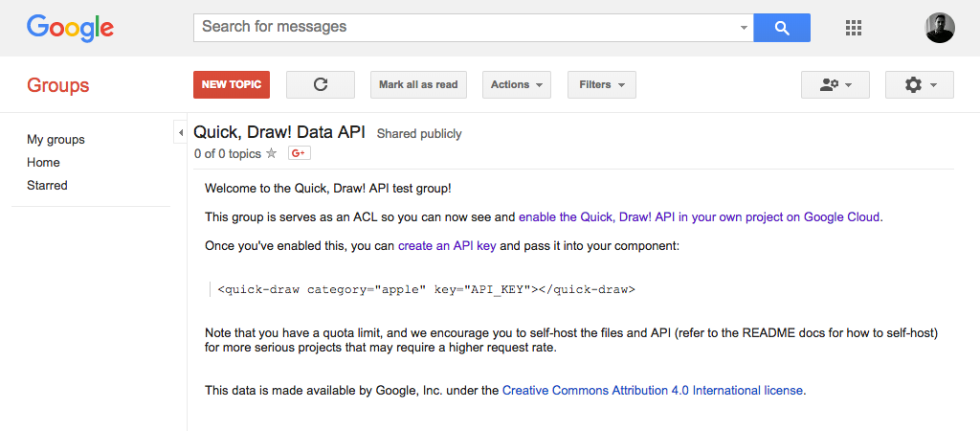Show search options dropdown arrow
This screenshot has height=431, width=980.
click(x=744, y=28)
